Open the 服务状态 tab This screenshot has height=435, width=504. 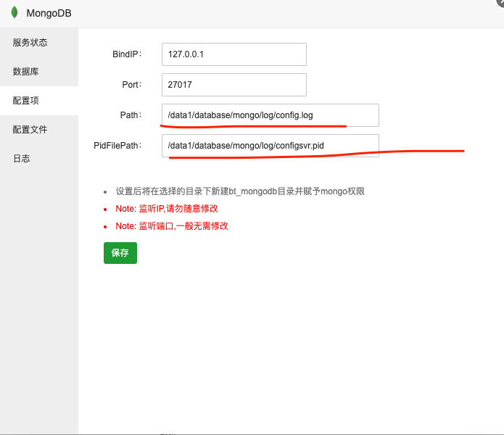point(39,42)
